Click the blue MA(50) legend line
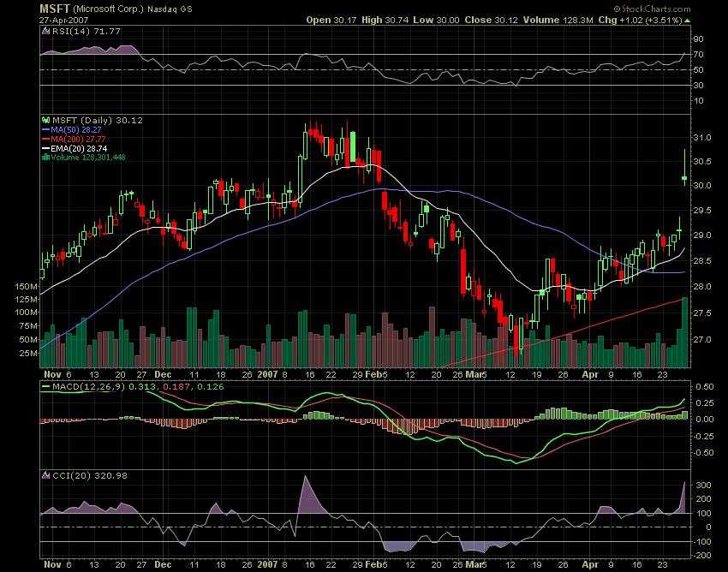 (46, 130)
